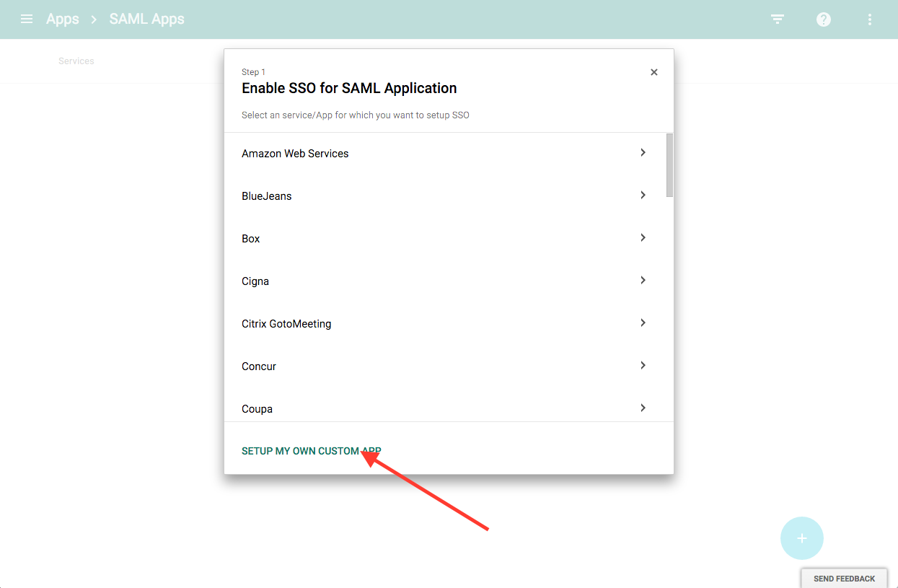Select Citrix GotoMeeting from the list
898x588 pixels.
286,324
